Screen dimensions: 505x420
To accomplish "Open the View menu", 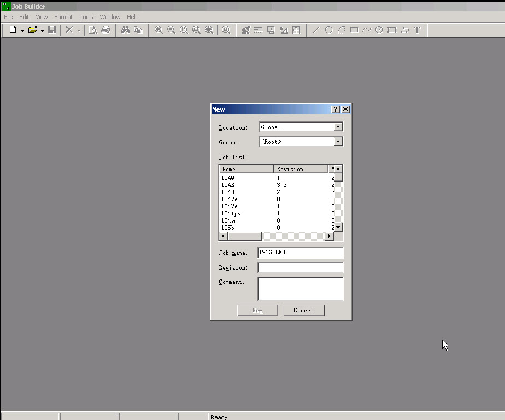I will [x=42, y=17].
